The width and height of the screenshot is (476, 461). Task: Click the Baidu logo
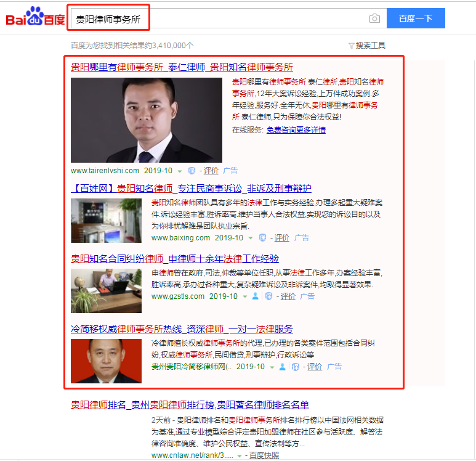pos(35,18)
